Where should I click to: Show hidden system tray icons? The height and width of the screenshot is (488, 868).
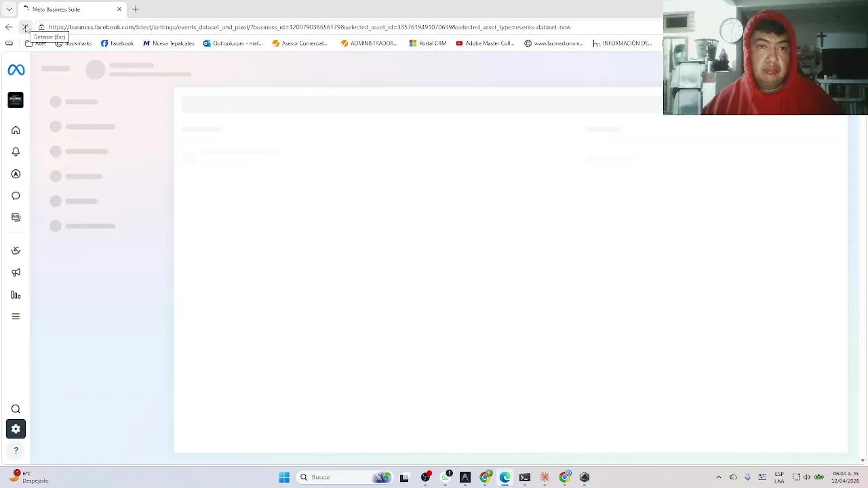pos(719,477)
